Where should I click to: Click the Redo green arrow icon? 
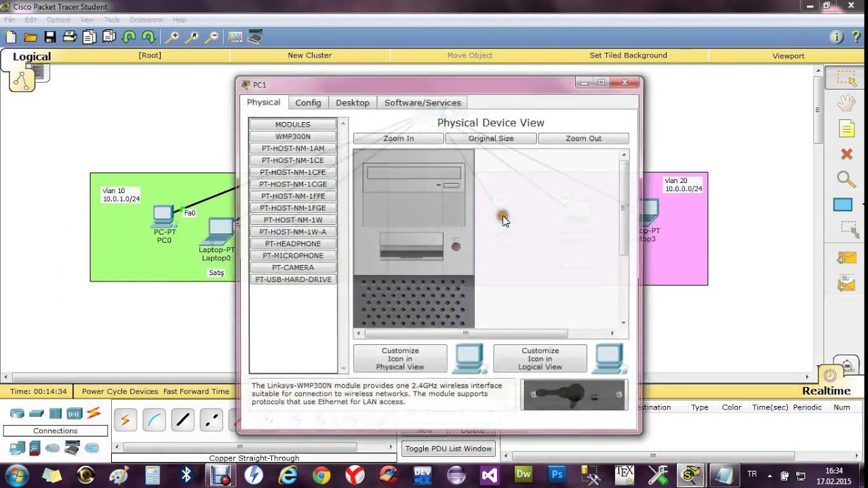(149, 37)
